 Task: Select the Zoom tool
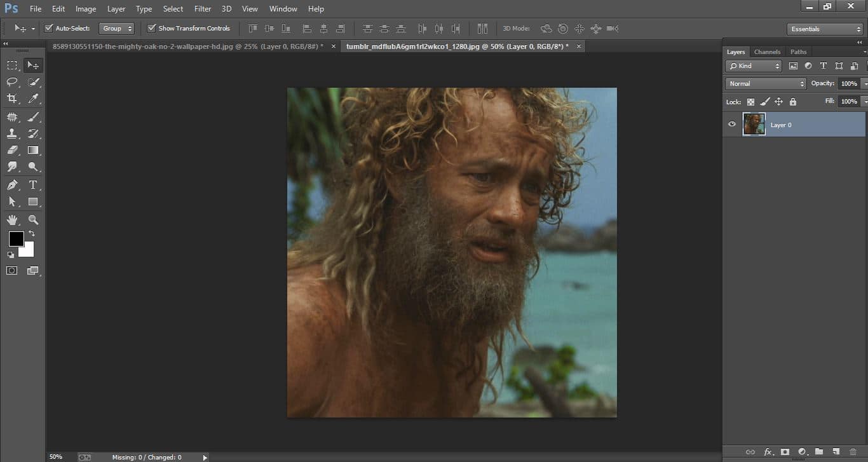point(33,220)
